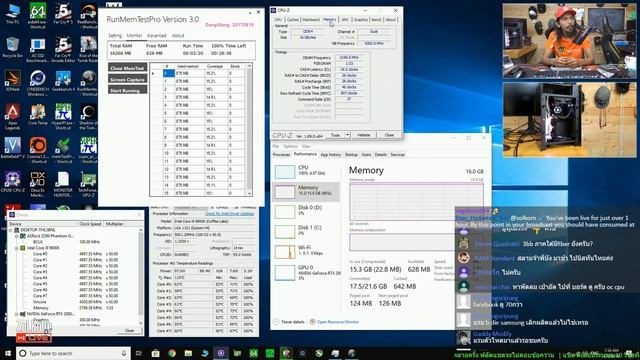Open the Core Temp desktop shortcut
The width and height of the screenshot is (640, 360).
click(x=38, y=114)
